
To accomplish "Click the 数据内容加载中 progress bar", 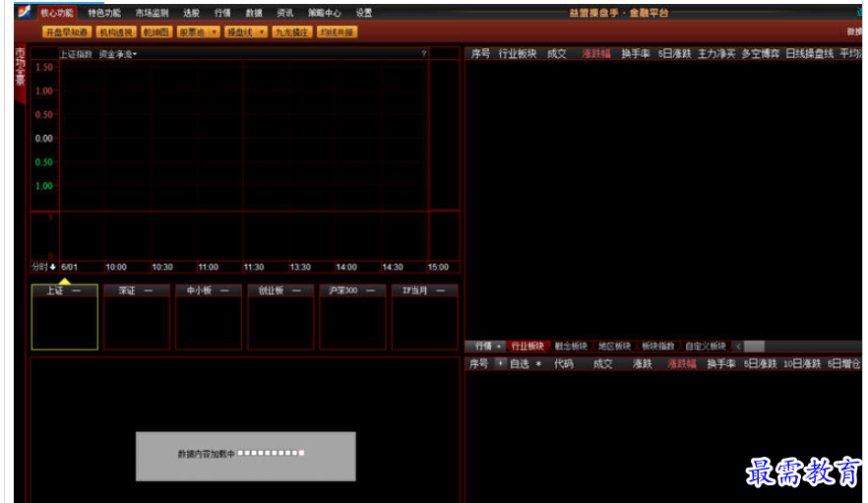I will pyautogui.click(x=272, y=453).
